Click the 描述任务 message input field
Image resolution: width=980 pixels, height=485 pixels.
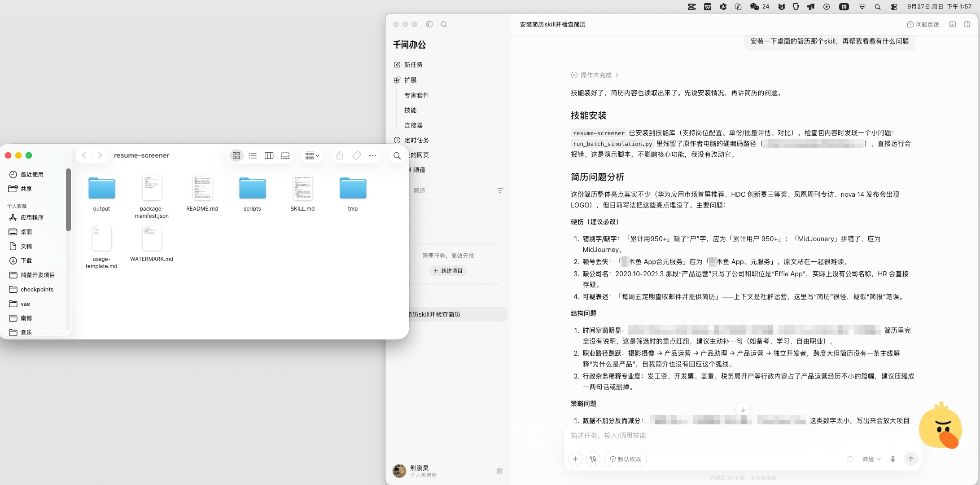(x=743, y=436)
